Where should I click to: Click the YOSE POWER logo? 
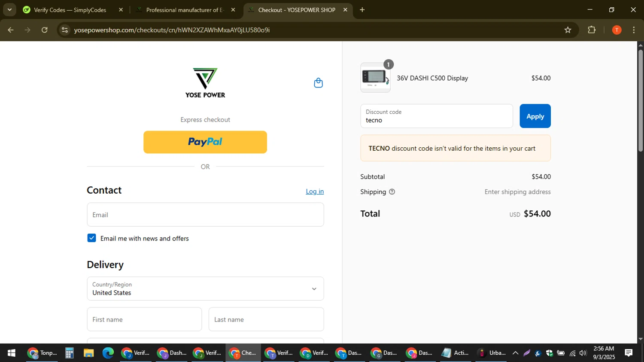pos(205,83)
